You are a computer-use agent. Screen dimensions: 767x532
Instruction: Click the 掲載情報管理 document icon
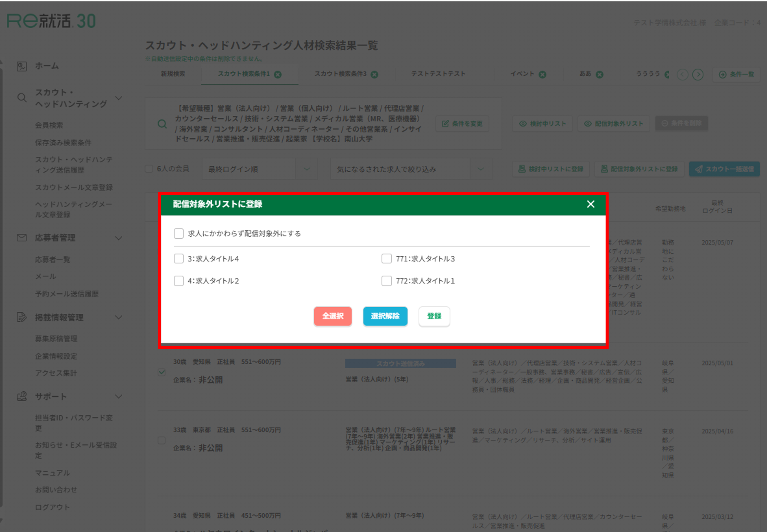pos(22,317)
